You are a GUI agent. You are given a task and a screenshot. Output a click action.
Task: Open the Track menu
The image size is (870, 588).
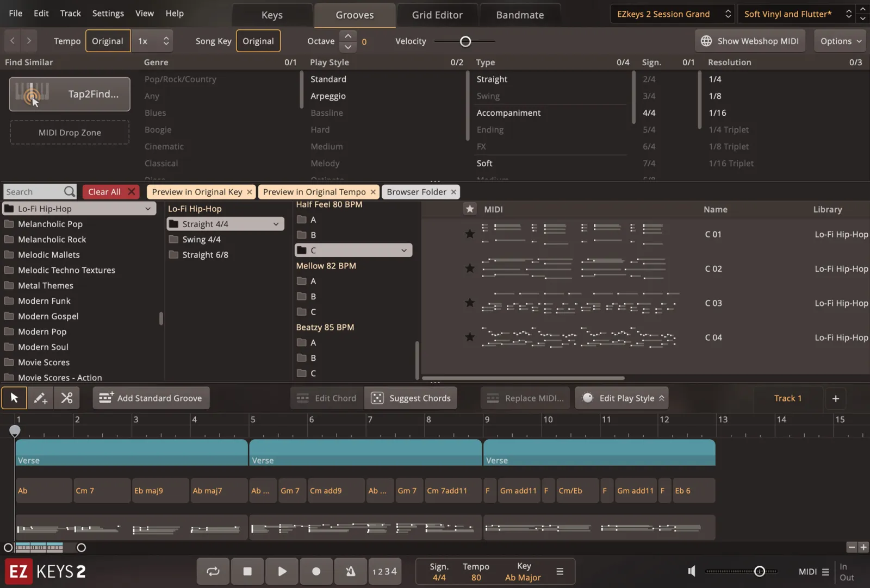[70, 13]
